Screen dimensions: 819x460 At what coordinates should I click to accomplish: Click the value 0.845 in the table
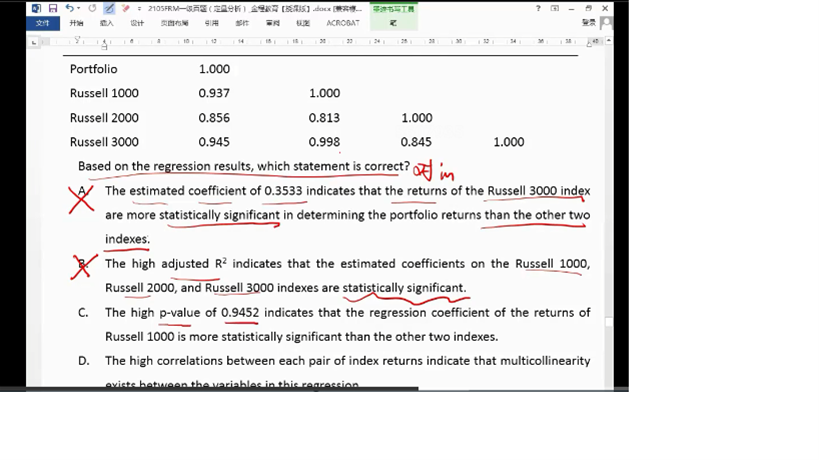pyautogui.click(x=416, y=142)
